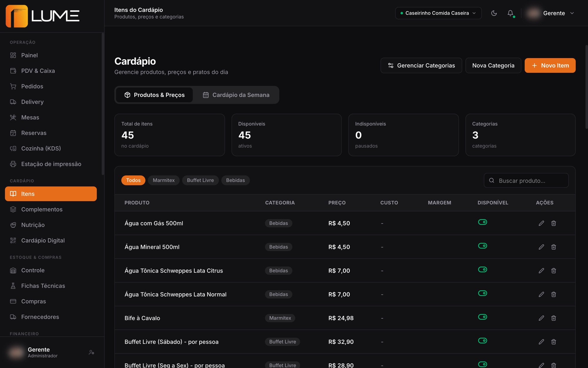The height and width of the screenshot is (368, 588).
Task: Edit Água Tônica Schweppes Lata Normal
Action: coord(541,294)
